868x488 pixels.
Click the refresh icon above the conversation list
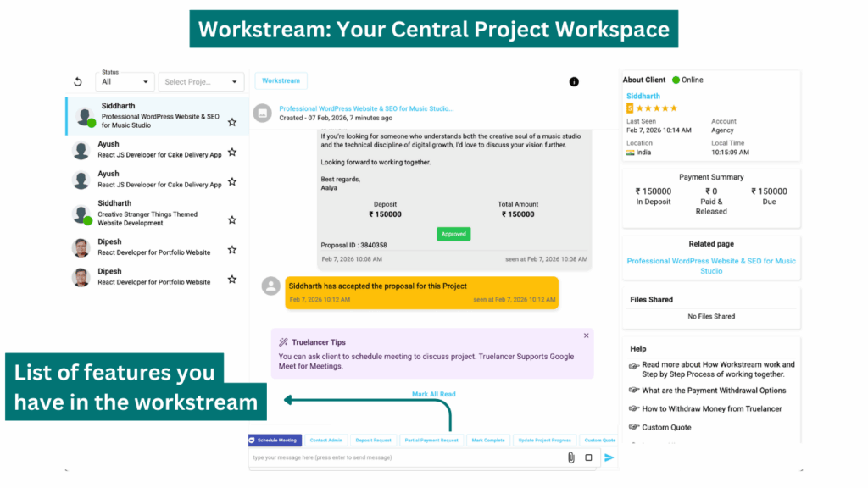pyautogui.click(x=78, y=82)
